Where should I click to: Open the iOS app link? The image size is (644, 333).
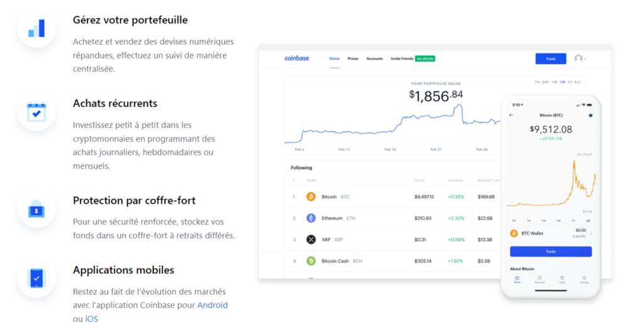tap(92, 319)
